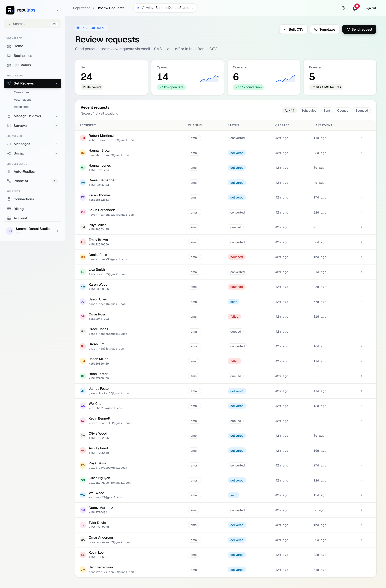The image size is (386, 588).
Task: Click the Send request button
Action: (359, 29)
